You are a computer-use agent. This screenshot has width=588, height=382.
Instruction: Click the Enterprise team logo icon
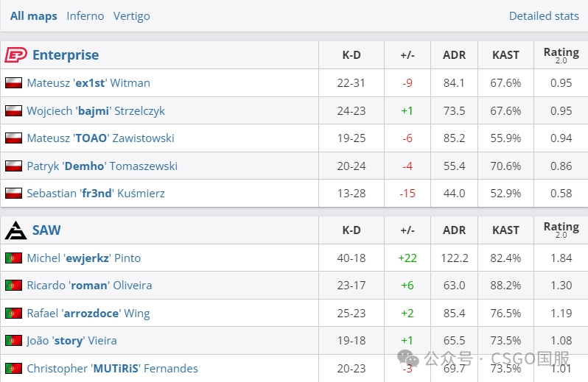(x=15, y=55)
